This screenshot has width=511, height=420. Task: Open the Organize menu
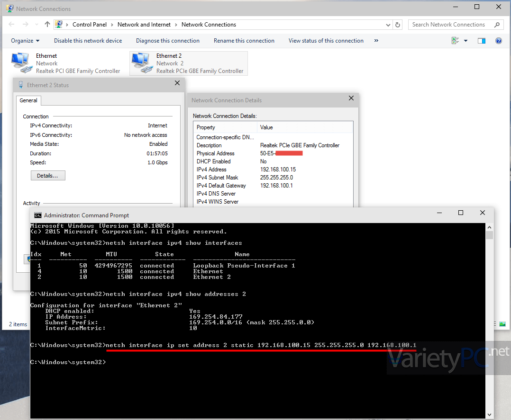click(x=25, y=41)
